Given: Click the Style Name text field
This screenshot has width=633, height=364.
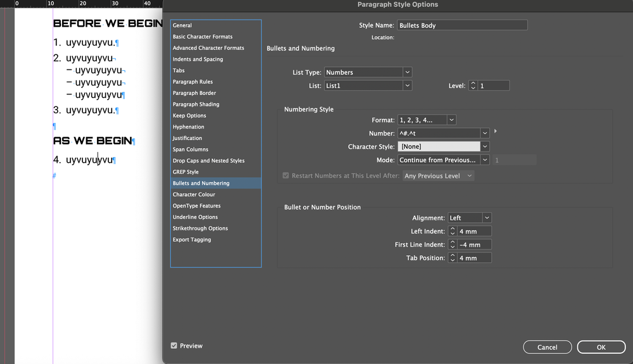Looking at the screenshot, I should point(462,25).
